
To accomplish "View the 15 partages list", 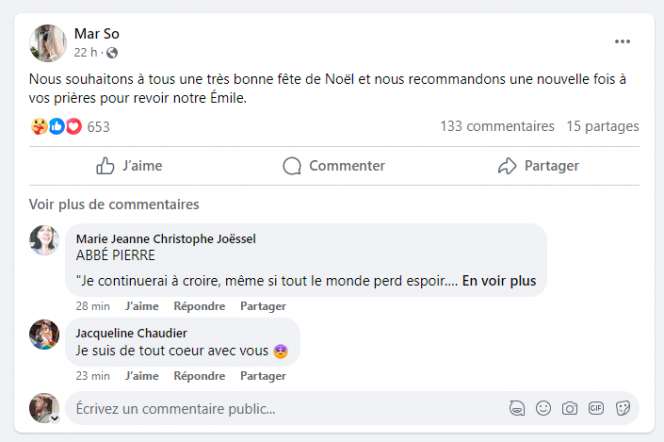I will (x=602, y=127).
